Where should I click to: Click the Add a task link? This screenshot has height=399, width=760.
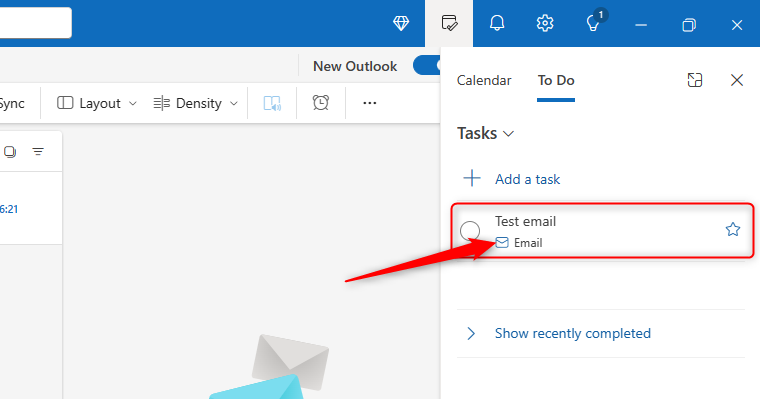coord(527,179)
